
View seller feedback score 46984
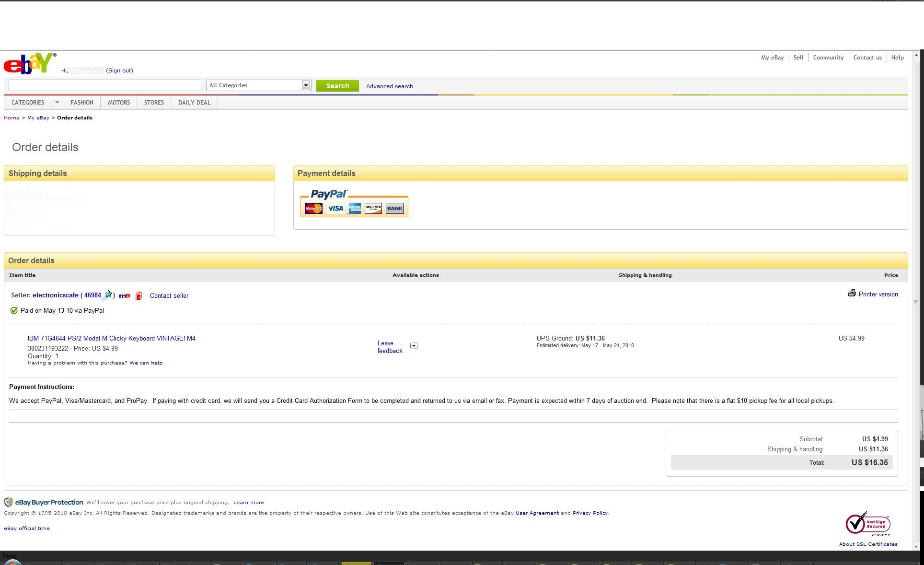point(92,295)
